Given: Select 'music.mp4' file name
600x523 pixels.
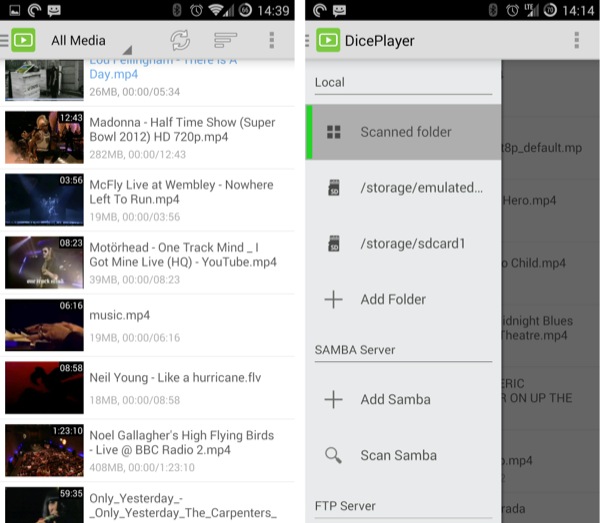Looking at the screenshot, I should tap(119, 316).
